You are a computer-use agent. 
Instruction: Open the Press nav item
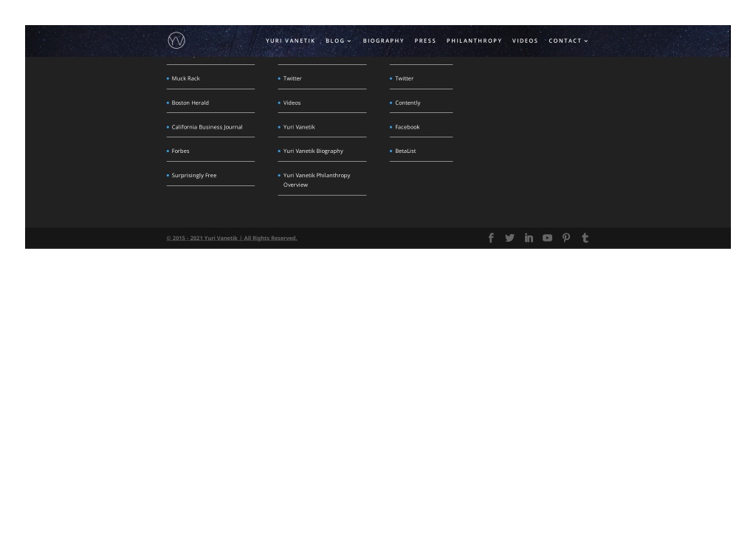tap(425, 41)
